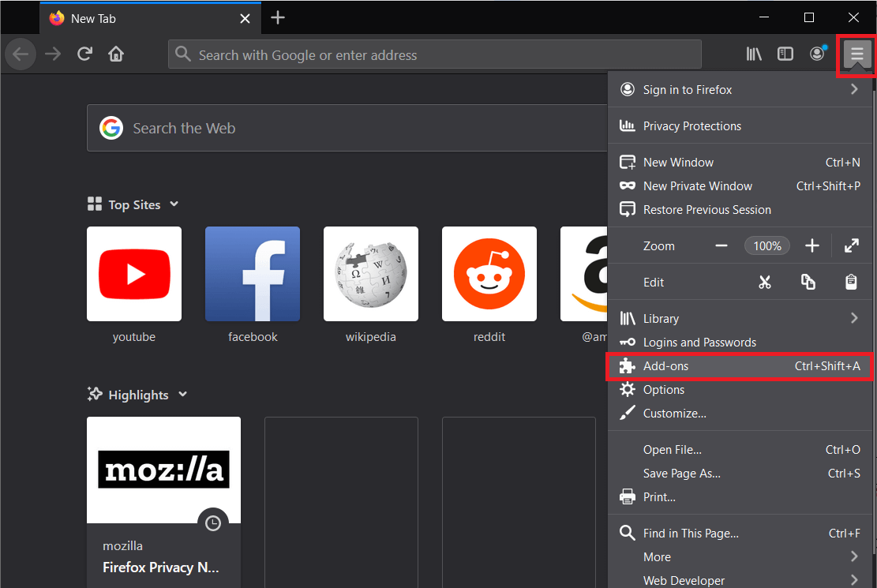Reload the current page
Screen dimensions: 877x588
pyautogui.click(x=84, y=54)
